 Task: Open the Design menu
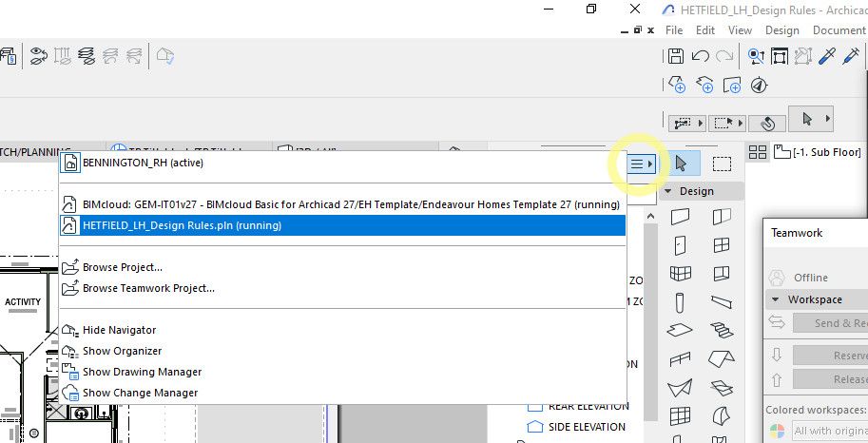tap(781, 30)
